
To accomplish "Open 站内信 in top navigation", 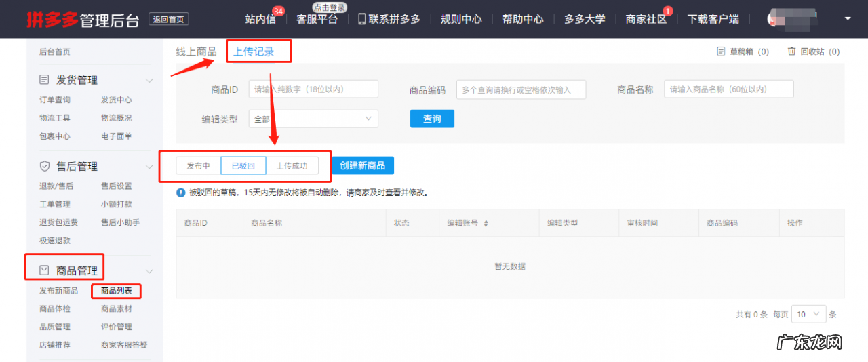I will pyautogui.click(x=260, y=19).
